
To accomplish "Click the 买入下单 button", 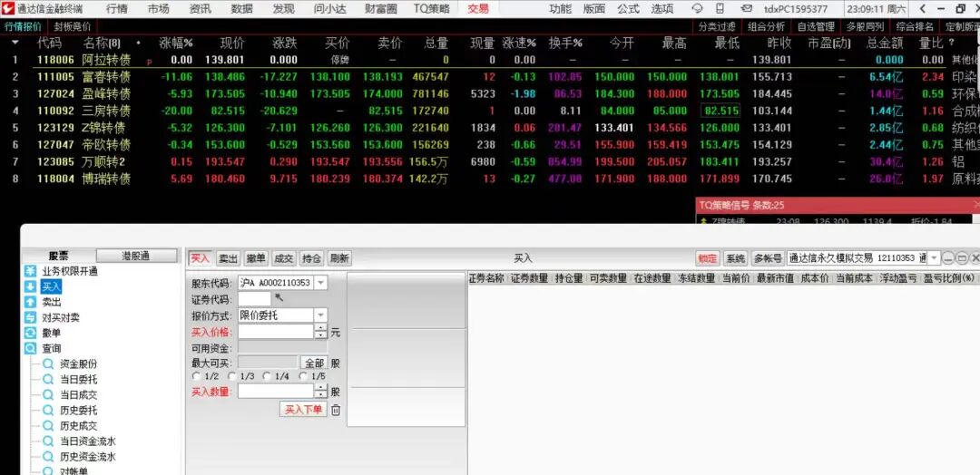I will click(303, 410).
